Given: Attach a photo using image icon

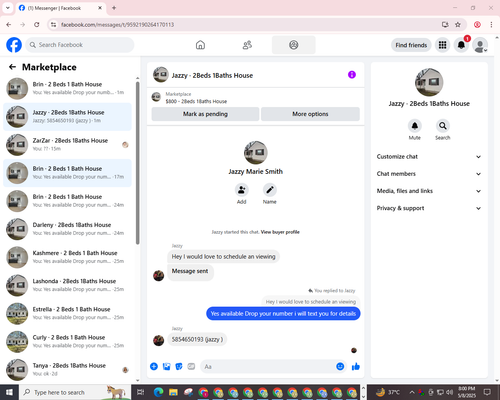Looking at the screenshot, I should (166, 367).
